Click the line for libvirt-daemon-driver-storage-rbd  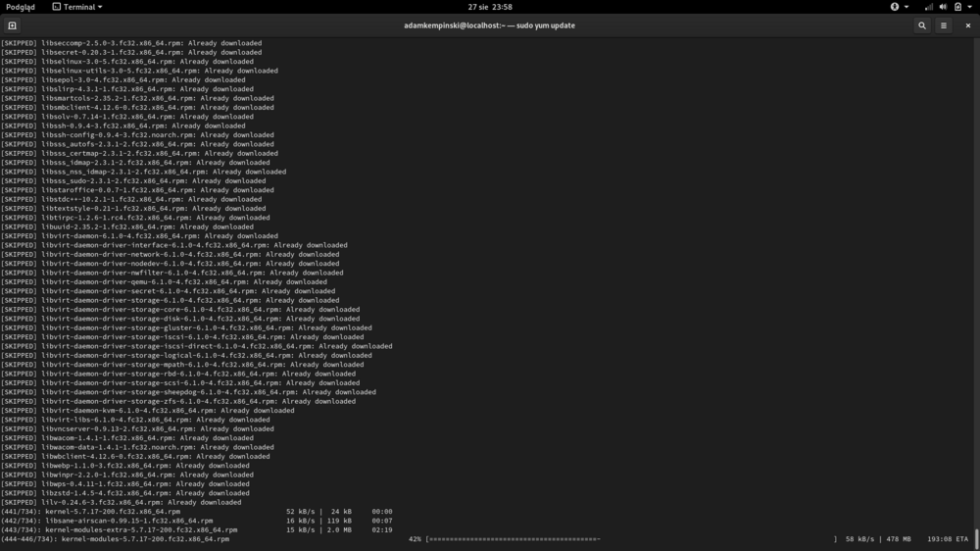178,374
